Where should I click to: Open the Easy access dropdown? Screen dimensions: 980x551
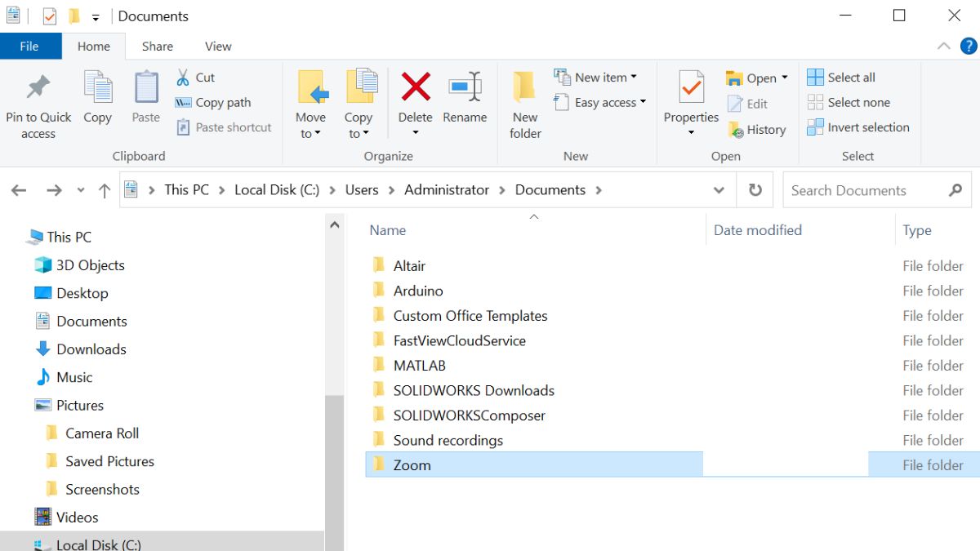tap(600, 102)
